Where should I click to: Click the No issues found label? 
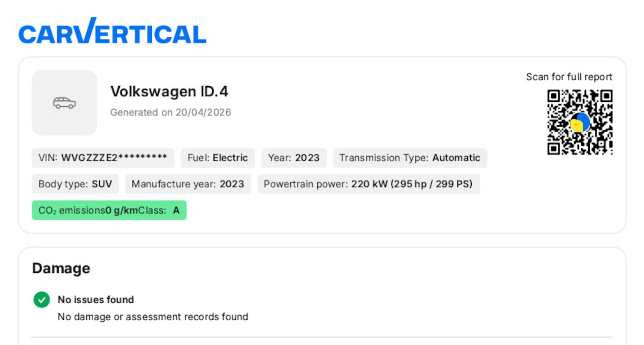pos(96,299)
